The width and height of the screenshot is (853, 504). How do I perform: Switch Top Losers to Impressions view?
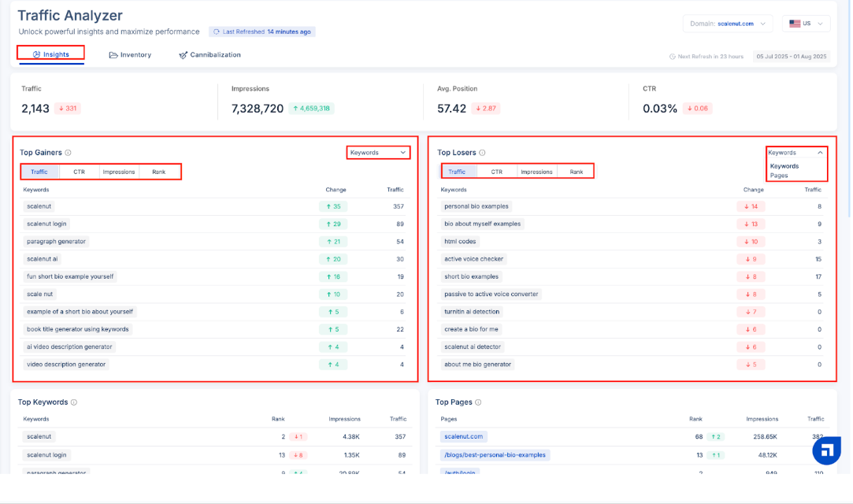[x=536, y=172]
